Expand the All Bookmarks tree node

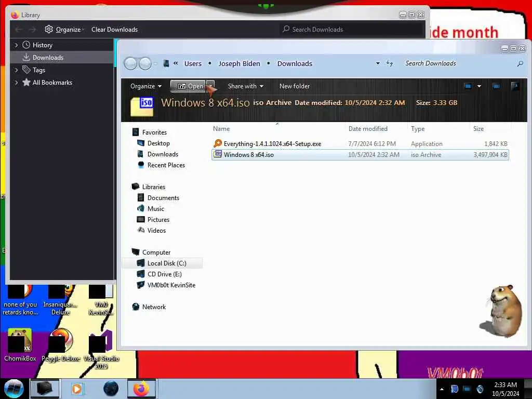pos(16,83)
